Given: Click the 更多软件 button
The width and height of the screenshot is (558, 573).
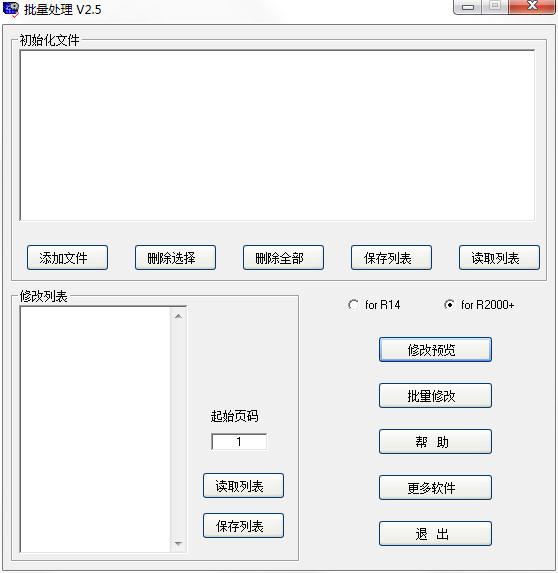Looking at the screenshot, I should [x=435, y=488].
